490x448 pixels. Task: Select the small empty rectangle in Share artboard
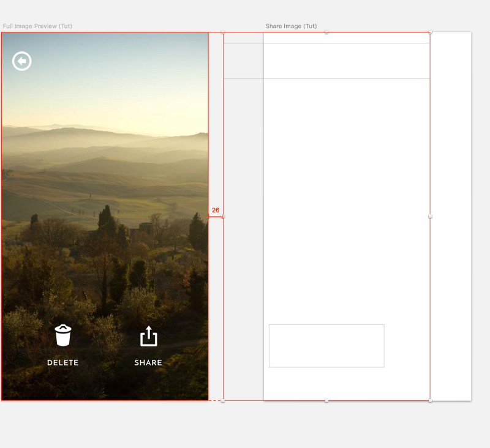(x=326, y=346)
